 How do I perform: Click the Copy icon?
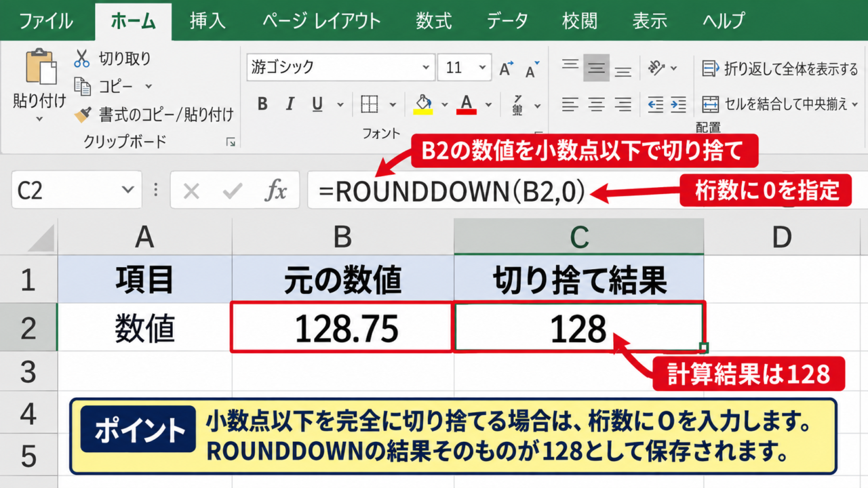(82, 86)
